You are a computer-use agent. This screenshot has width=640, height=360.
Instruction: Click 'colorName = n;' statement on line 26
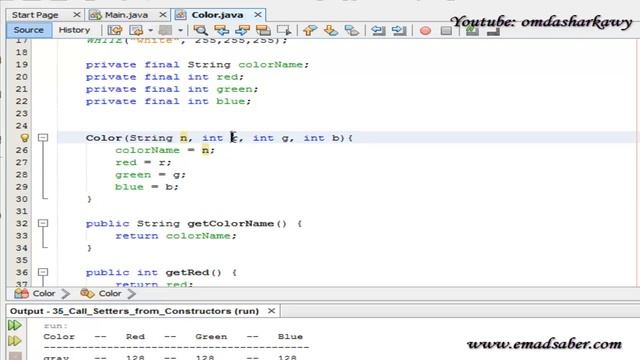tap(165, 151)
